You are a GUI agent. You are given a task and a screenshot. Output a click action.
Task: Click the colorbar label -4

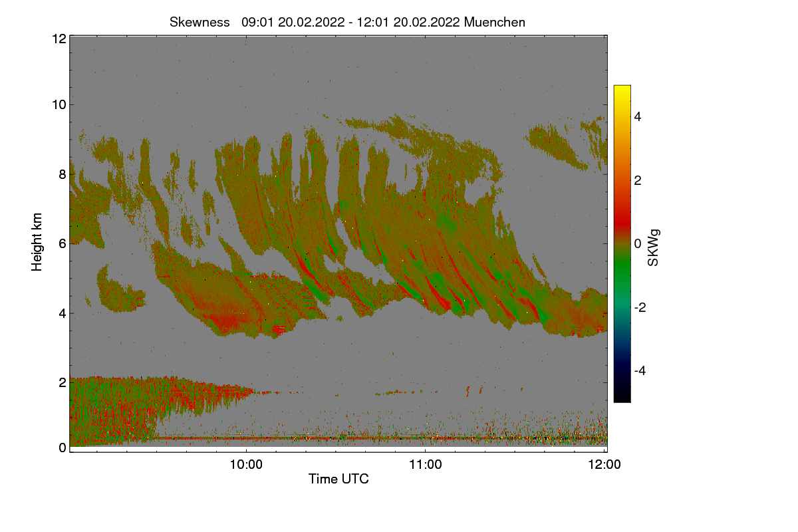(x=640, y=370)
